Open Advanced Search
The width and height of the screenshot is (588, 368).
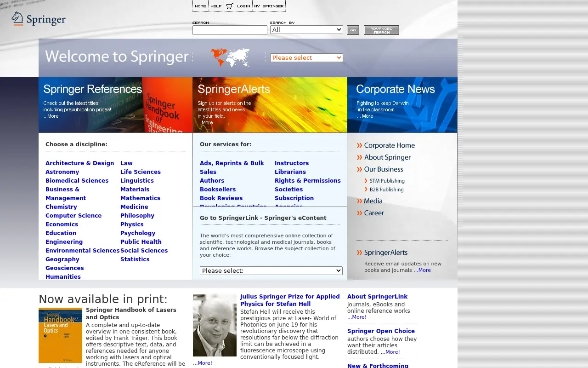click(x=381, y=30)
